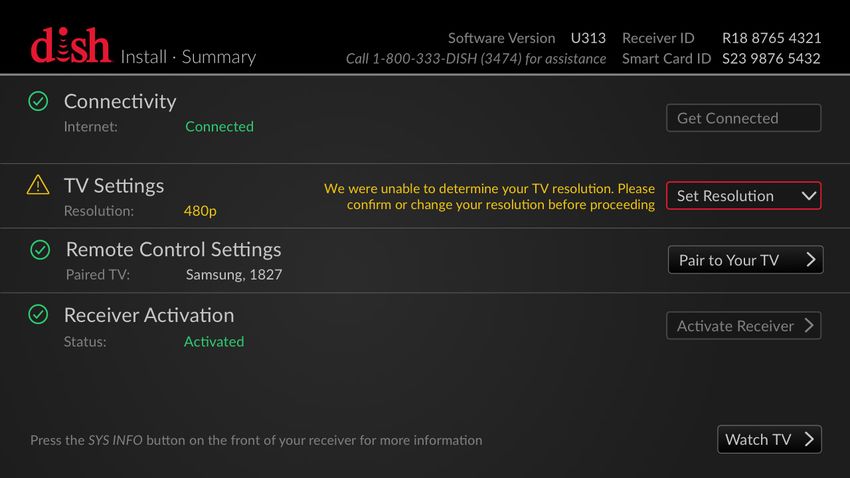Click the Remote Control Settings check icon
This screenshot has width=850, height=478.
[40, 250]
